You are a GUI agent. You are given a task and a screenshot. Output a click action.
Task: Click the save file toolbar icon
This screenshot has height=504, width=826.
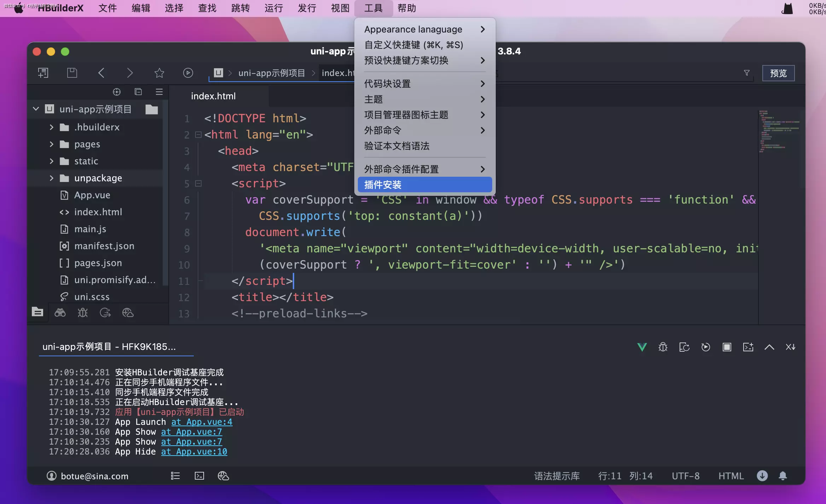(72, 73)
